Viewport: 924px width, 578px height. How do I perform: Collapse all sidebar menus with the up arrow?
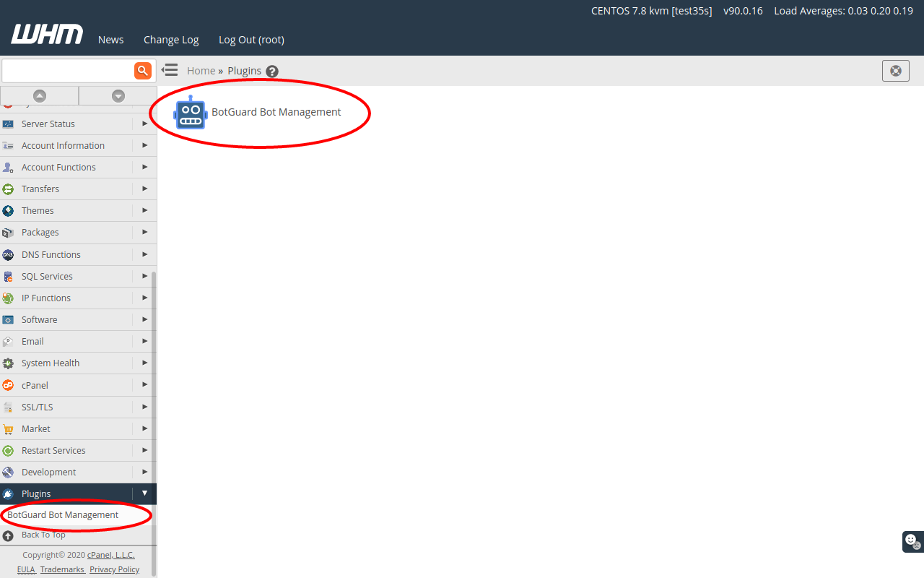pyautogui.click(x=40, y=95)
